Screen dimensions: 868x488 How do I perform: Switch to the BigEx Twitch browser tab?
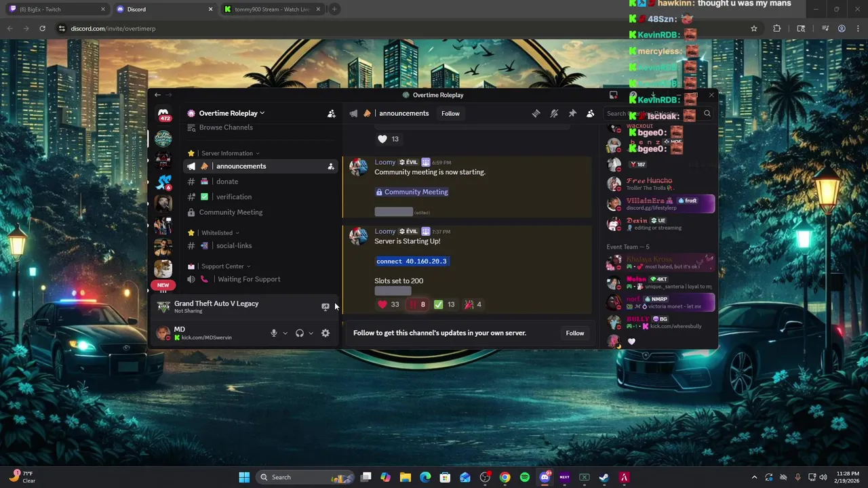tap(56, 9)
